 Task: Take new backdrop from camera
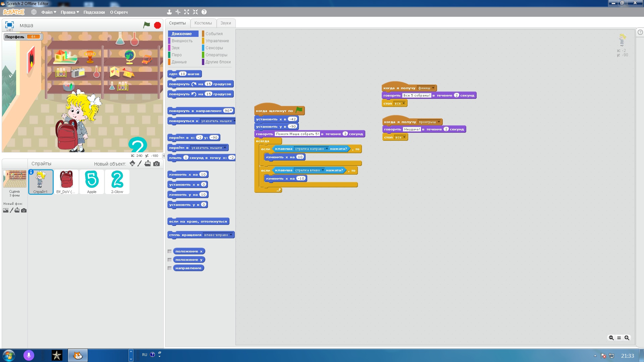[x=24, y=210]
